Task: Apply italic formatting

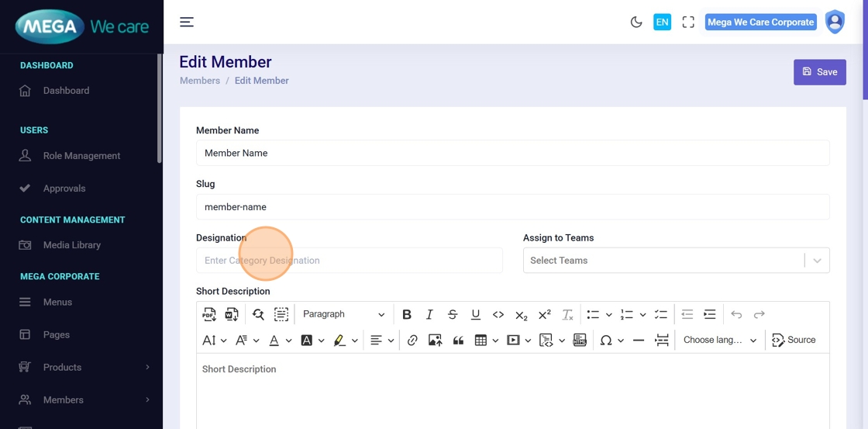Action: point(429,314)
